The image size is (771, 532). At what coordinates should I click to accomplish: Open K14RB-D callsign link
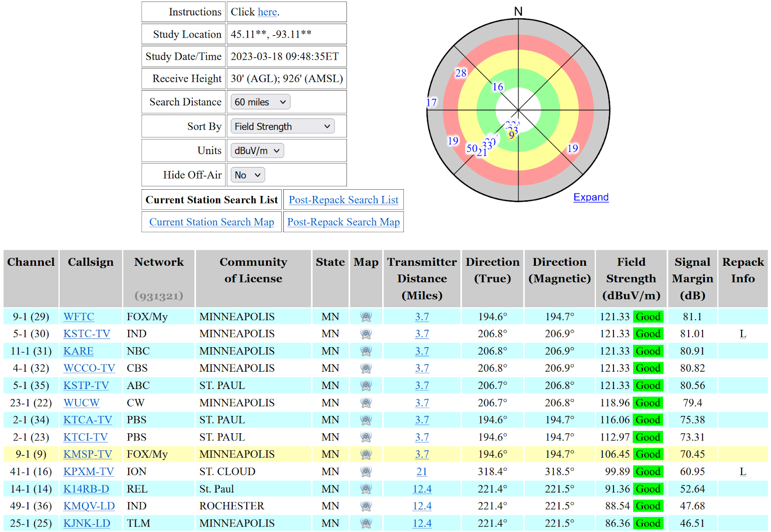[x=86, y=489]
